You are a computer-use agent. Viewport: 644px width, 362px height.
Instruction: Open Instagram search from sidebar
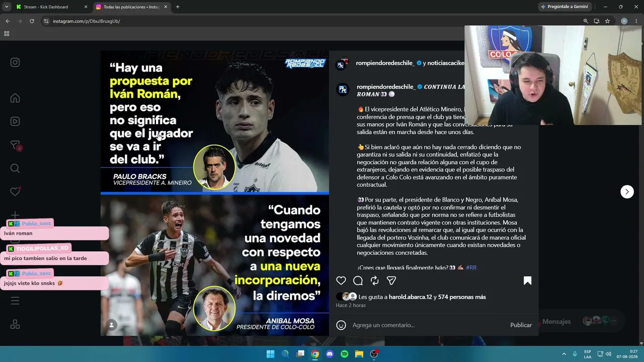point(15,168)
